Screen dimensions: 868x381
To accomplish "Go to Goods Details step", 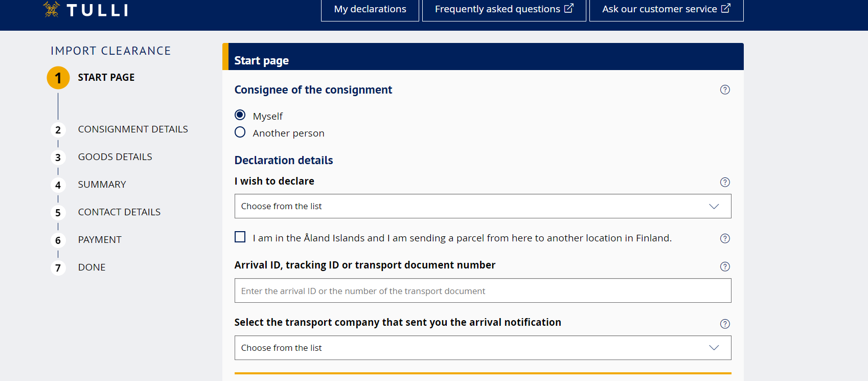I will tap(115, 157).
